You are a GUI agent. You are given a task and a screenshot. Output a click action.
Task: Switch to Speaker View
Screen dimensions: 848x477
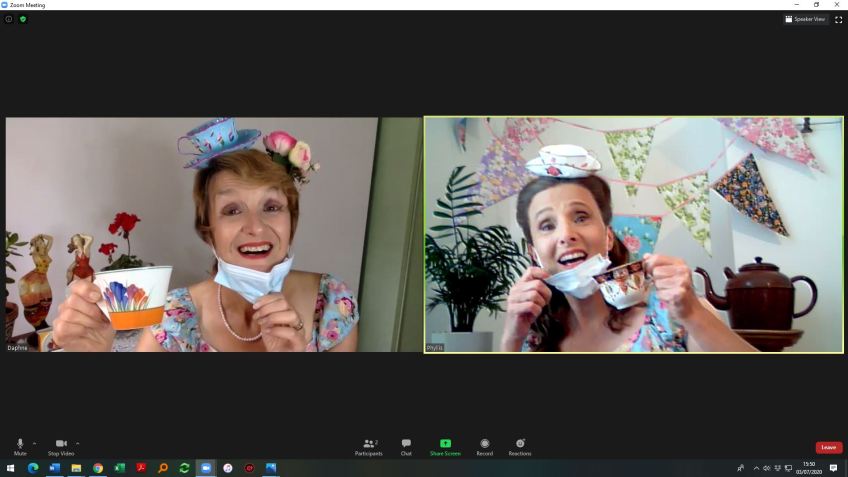(805, 19)
